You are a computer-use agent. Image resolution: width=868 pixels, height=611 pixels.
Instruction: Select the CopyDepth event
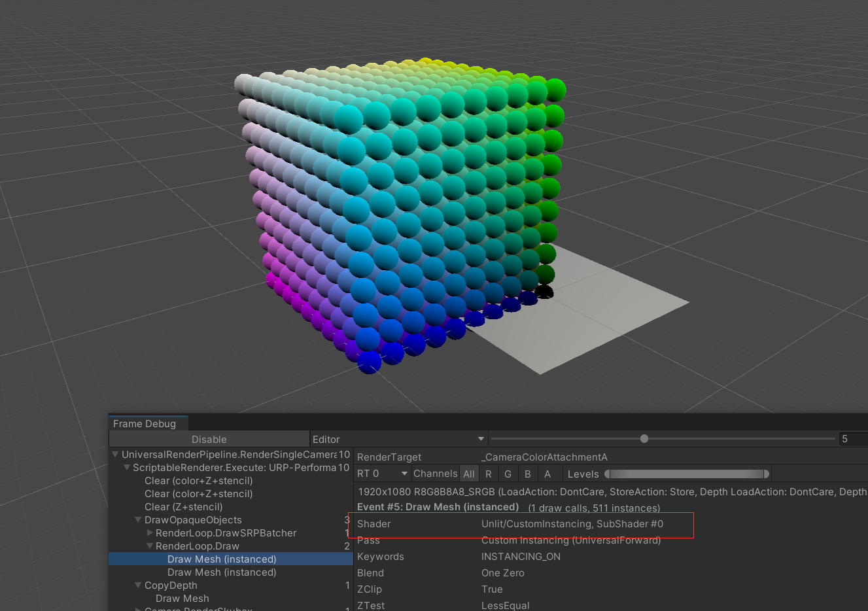click(x=170, y=585)
